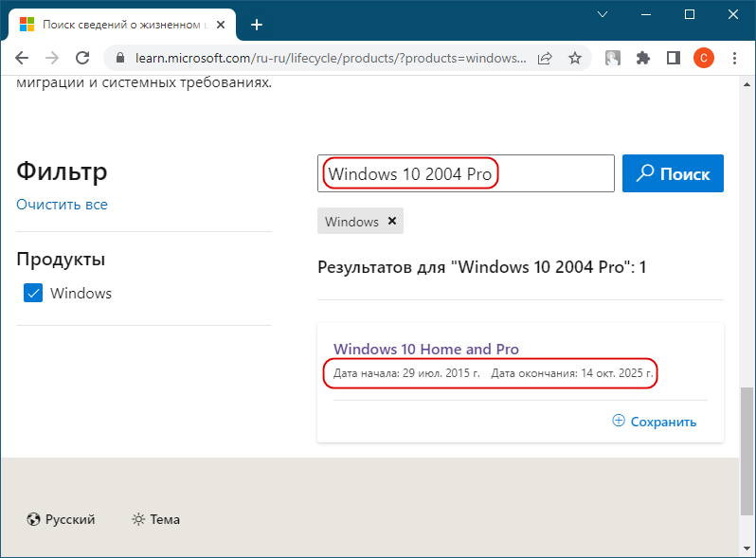Uncheck the Windows product checkbox

click(x=33, y=293)
